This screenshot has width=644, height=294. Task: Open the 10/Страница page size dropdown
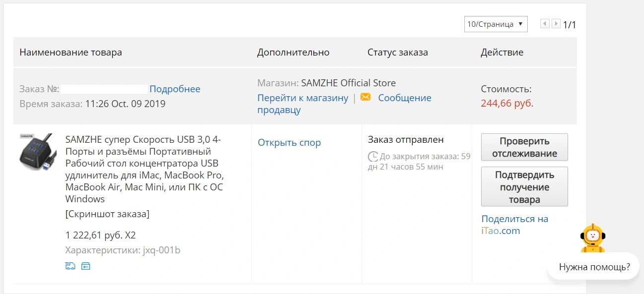click(496, 24)
